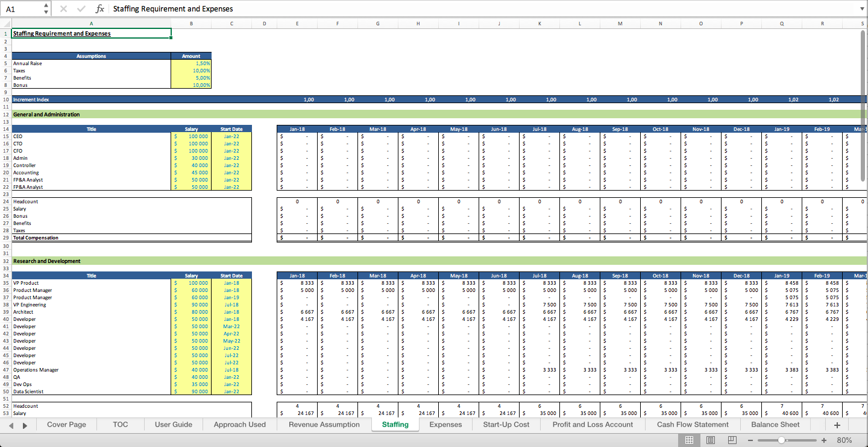Open the Start-Up Cost sheet tab

point(506,425)
